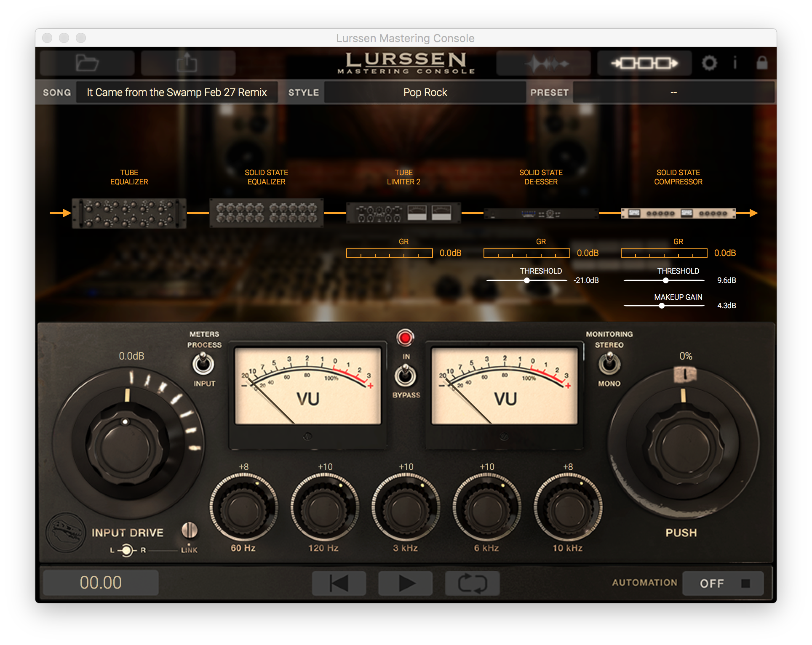Click the large Input Drive knob

tap(125, 446)
